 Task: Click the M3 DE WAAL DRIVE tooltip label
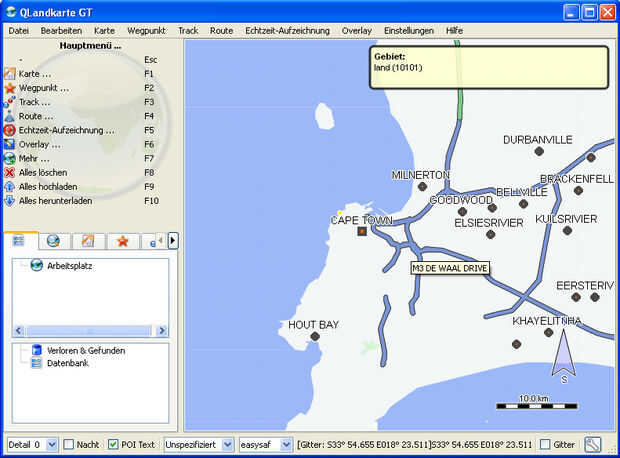[x=450, y=268]
